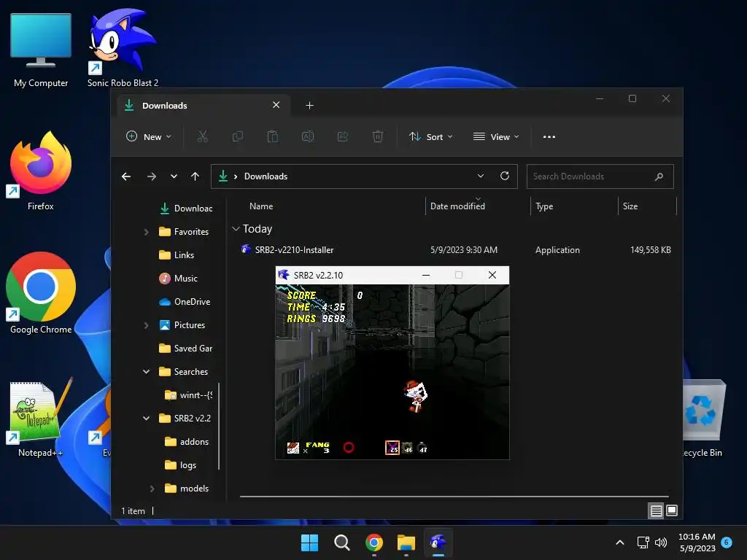The height and width of the screenshot is (560, 747).
Task: Show hidden tray icons chevron
Action: coord(620,542)
